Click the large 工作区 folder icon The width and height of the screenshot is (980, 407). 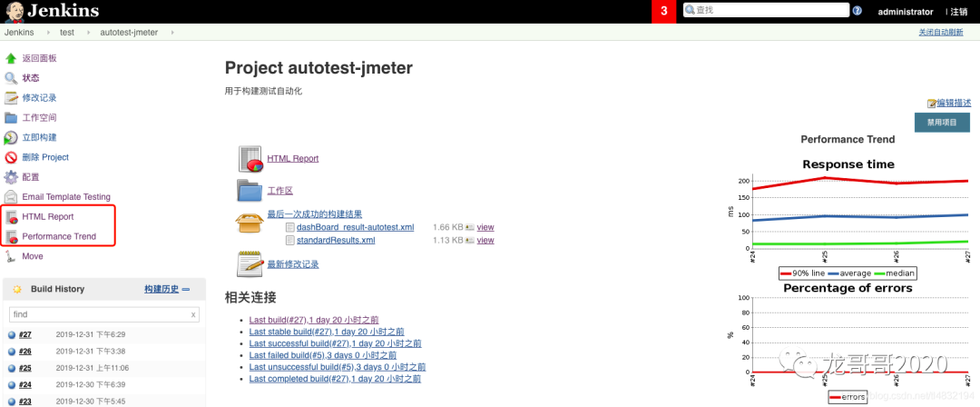pos(250,191)
